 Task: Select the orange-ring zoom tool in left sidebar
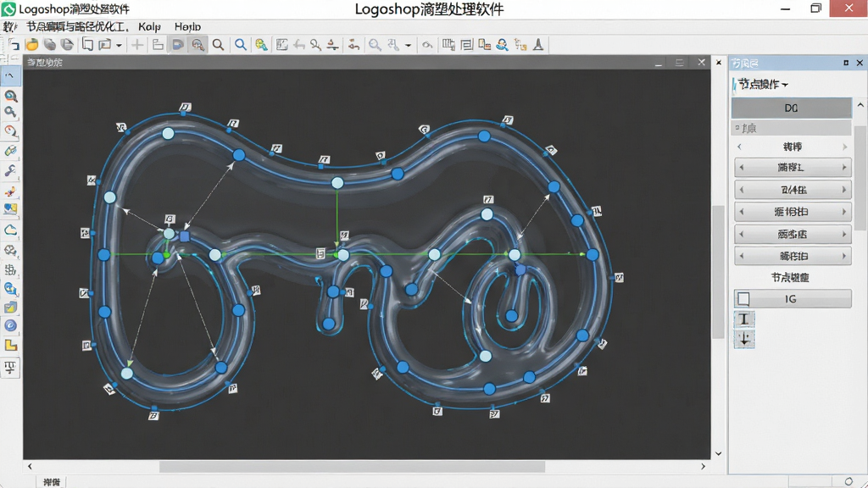point(10,131)
